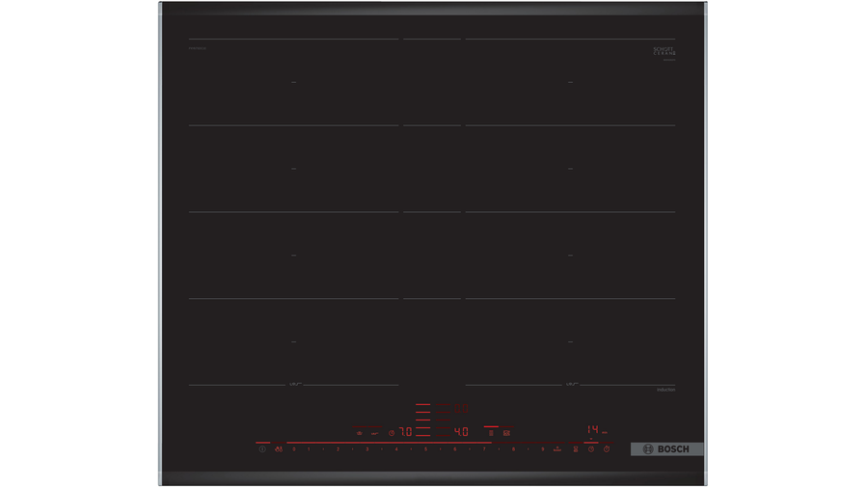Choose power level 9 on the slider

pos(542,449)
